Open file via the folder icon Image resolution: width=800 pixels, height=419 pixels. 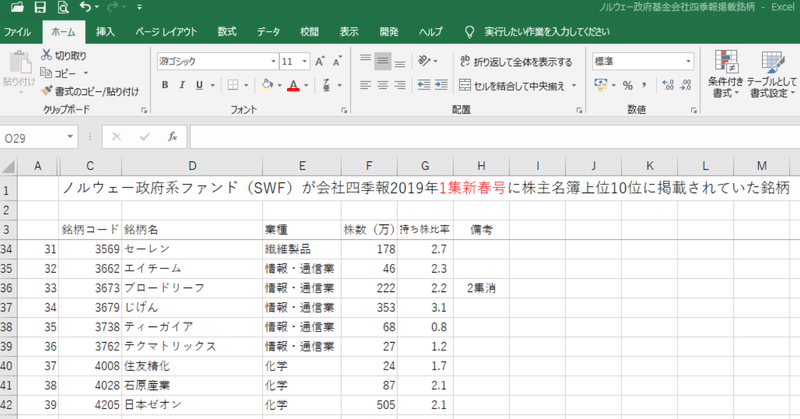[x=17, y=7]
